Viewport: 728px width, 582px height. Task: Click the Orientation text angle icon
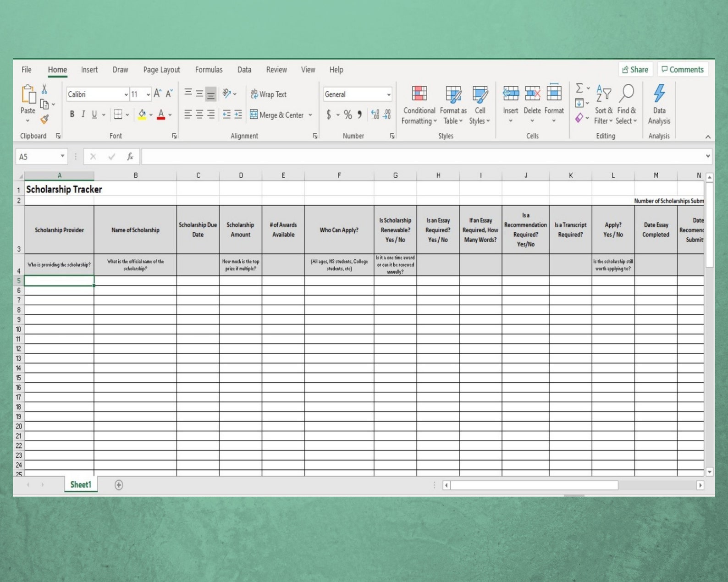(x=227, y=93)
